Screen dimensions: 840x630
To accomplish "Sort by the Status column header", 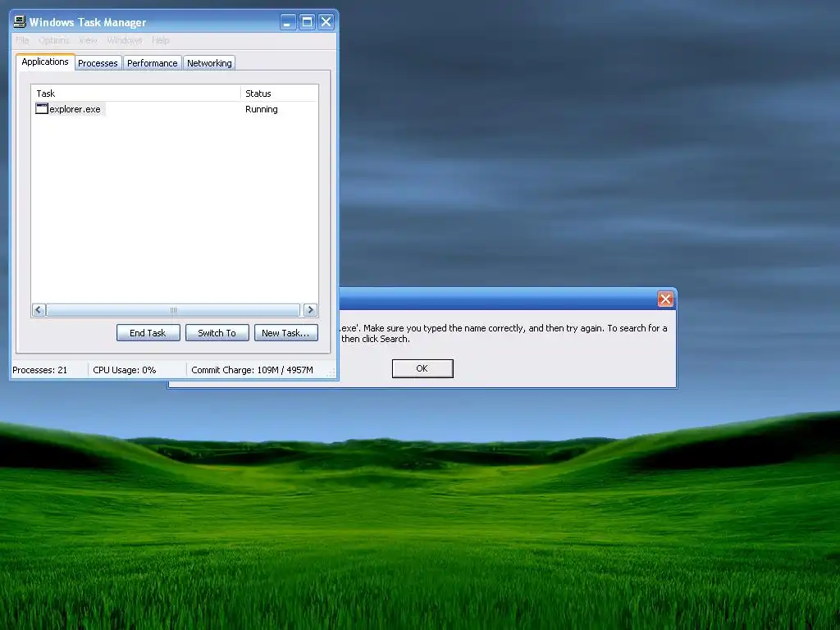I will (x=279, y=94).
